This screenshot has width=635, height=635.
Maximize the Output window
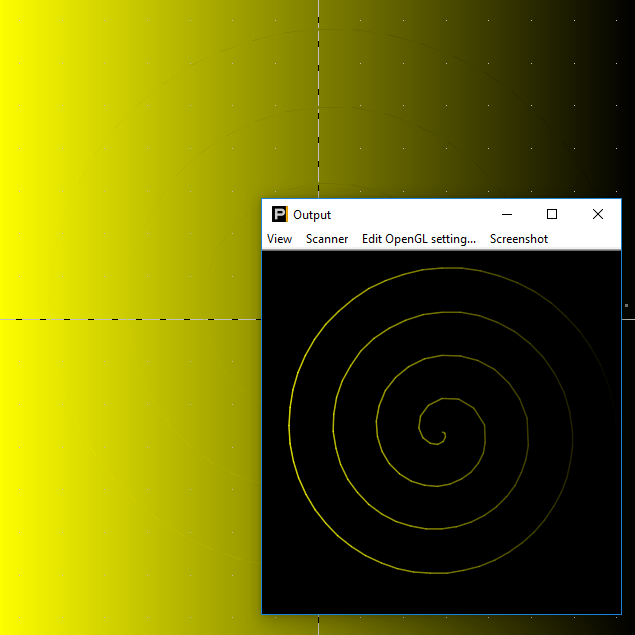[552, 214]
